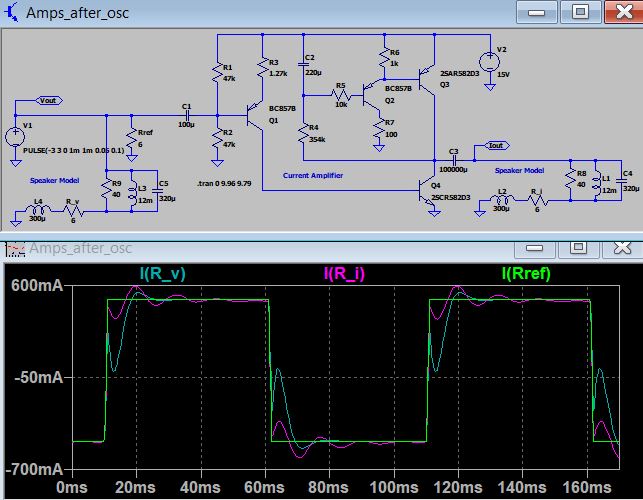Select inductor L2 300µ symbol
Viewport: 643px width, 500px height.
point(502,200)
